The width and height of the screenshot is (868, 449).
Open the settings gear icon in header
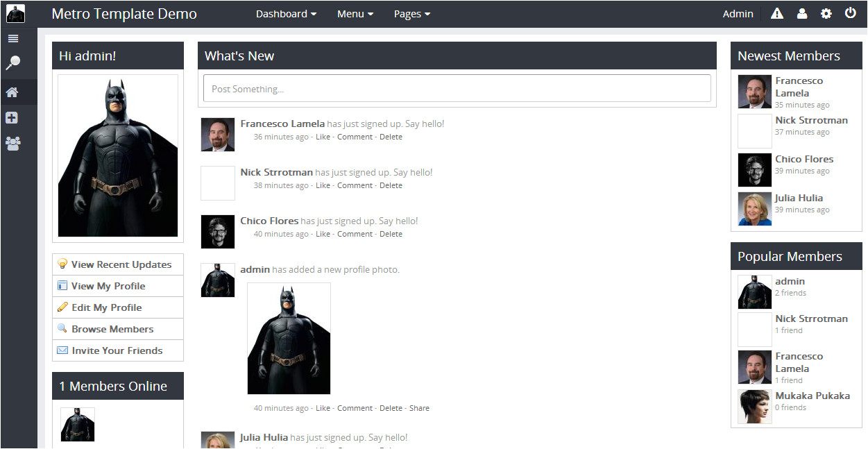tap(826, 14)
